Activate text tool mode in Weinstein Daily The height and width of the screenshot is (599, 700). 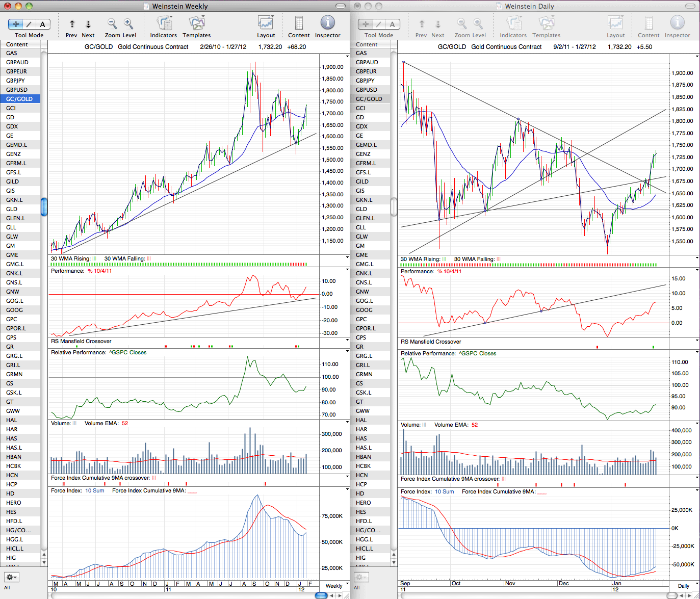[x=393, y=24]
